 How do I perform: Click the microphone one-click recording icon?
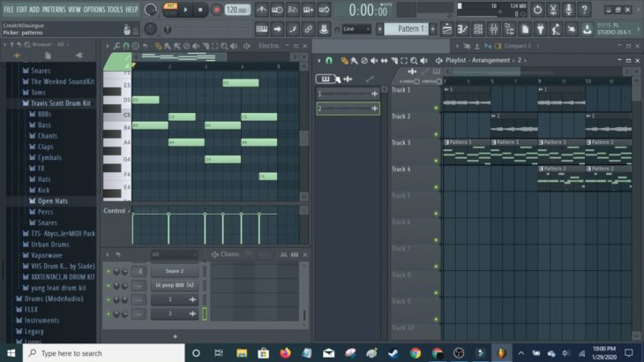point(568,9)
